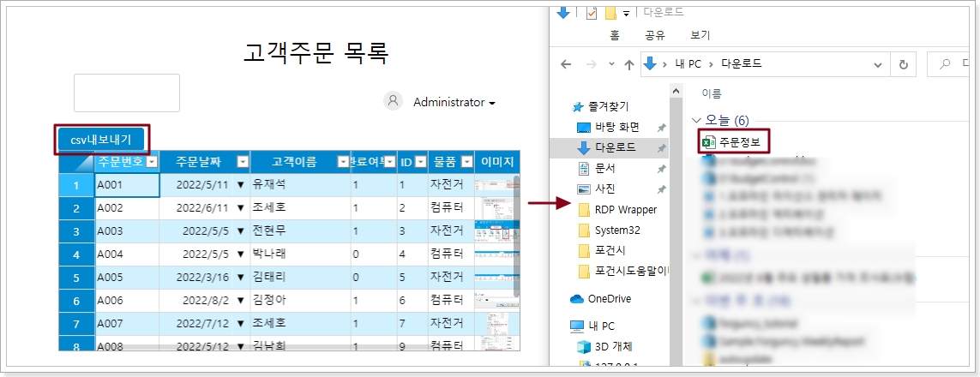Select the grid's top-left select-all corner
This screenshot has height=377, width=980.
(x=75, y=162)
